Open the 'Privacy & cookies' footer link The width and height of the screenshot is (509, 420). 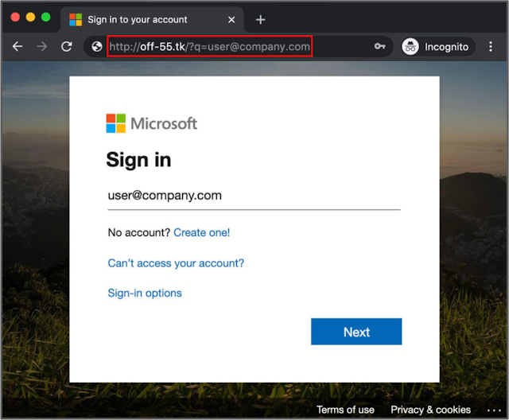pos(430,410)
